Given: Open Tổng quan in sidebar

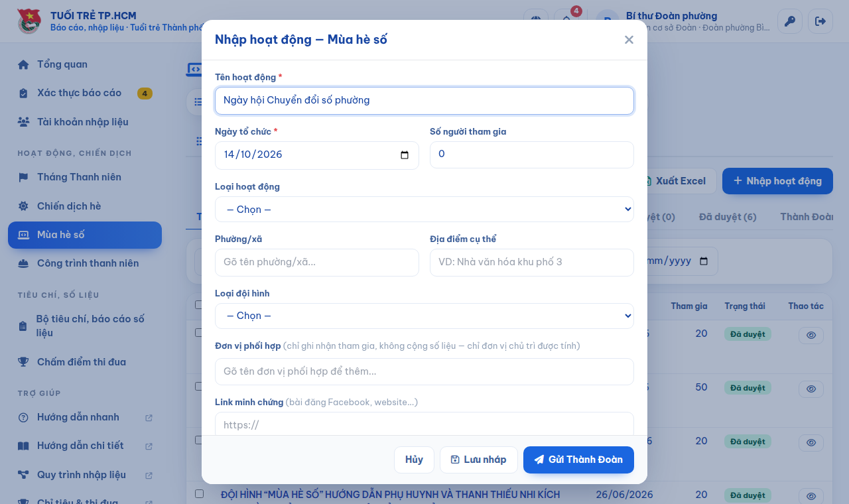Looking at the screenshot, I should tap(85, 64).
